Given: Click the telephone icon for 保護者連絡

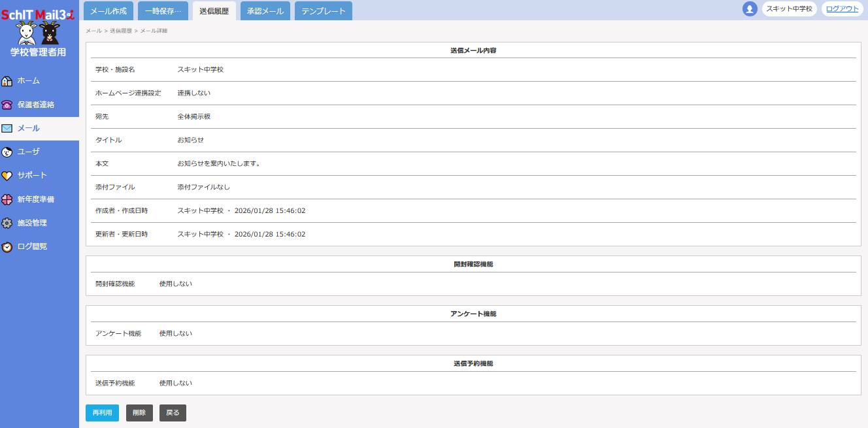Looking at the screenshot, I should click(7, 105).
